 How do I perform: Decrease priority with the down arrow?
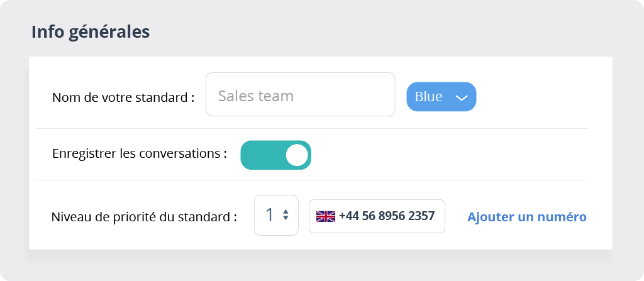click(x=286, y=218)
